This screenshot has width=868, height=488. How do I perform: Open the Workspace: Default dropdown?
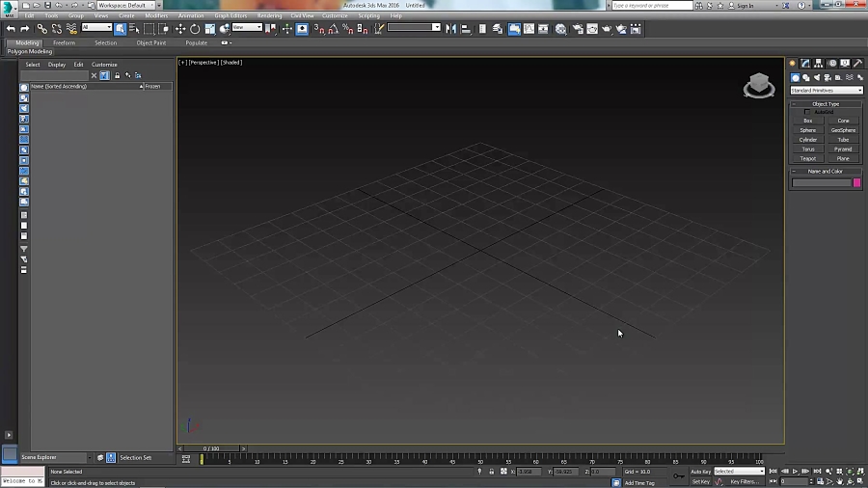click(125, 6)
